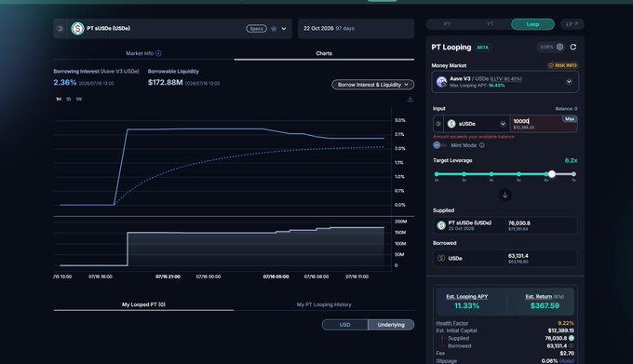Screen dimensions: 633x364
Task: Click the Auto slippage link
Action: (567, 361)
